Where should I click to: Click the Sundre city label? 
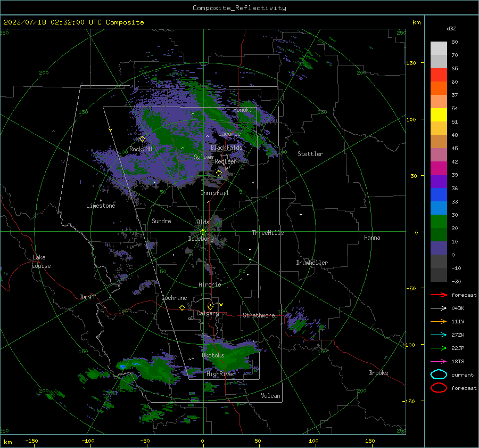[161, 221]
